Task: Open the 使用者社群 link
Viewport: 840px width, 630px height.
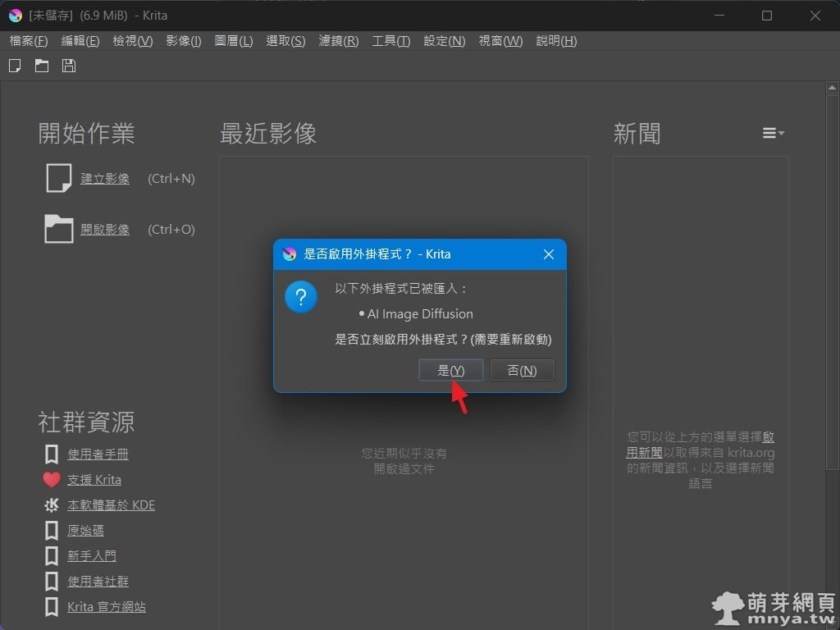Action: point(98,582)
